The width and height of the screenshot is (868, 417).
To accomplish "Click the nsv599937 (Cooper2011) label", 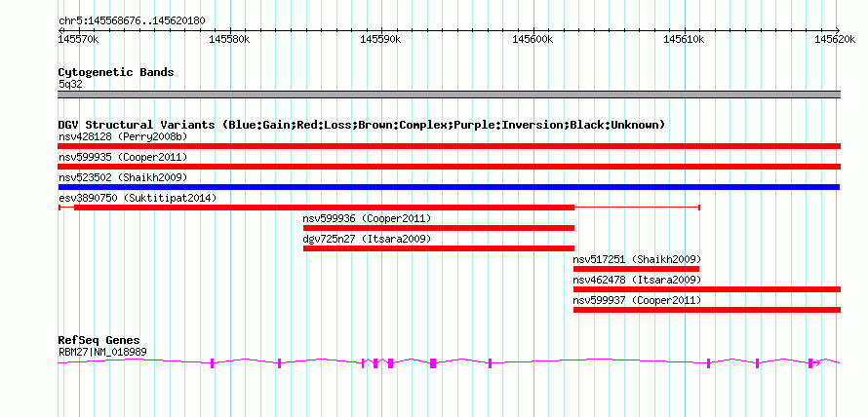I will (x=637, y=300).
